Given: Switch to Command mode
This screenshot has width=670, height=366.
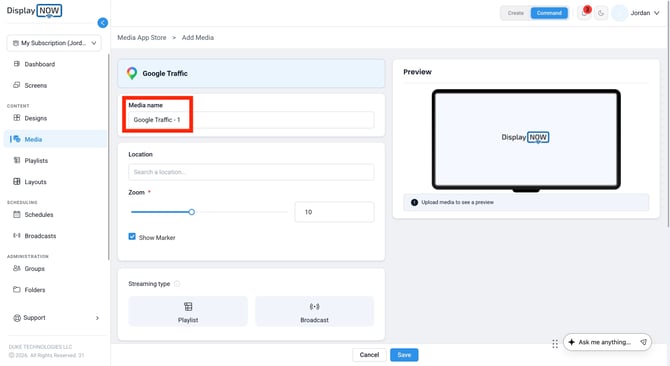Looking at the screenshot, I should 549,13.
